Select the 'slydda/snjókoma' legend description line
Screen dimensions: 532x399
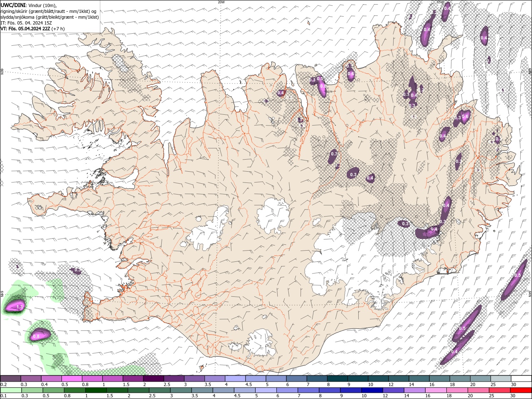click(50, 17)
